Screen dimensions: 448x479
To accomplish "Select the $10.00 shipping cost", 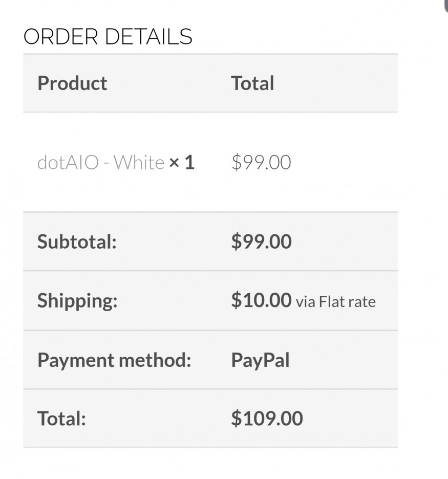I will pyautogui.click(x=261, y=300).
